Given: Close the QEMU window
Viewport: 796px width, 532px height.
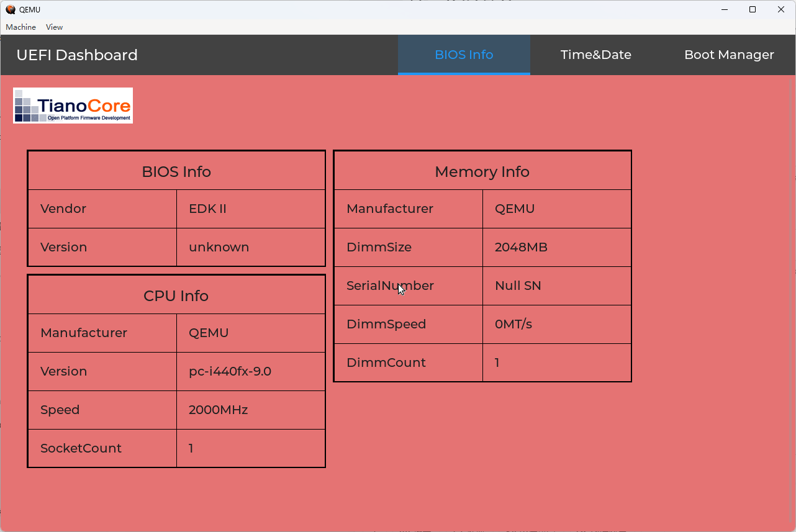Looking at the screenshot, I should pos(781,9).
